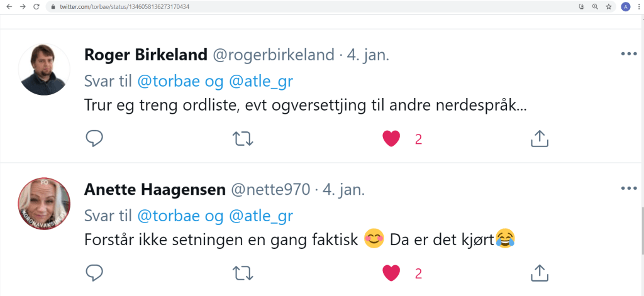Open the Chrome profile avatar menu
Screen dimensions: 644x296
click(x=625, y=6)
